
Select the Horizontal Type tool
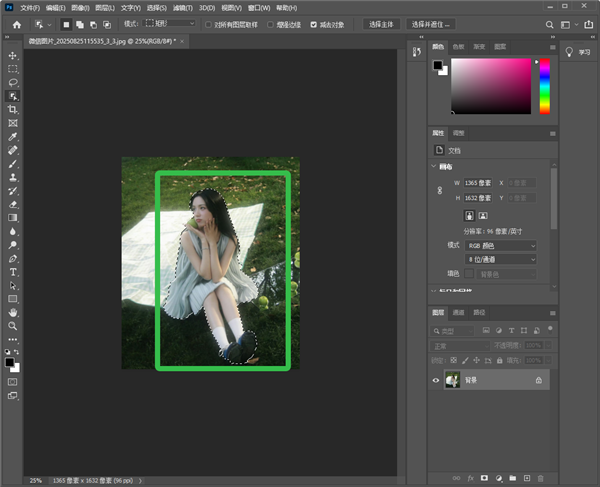(x=13, y=271)
